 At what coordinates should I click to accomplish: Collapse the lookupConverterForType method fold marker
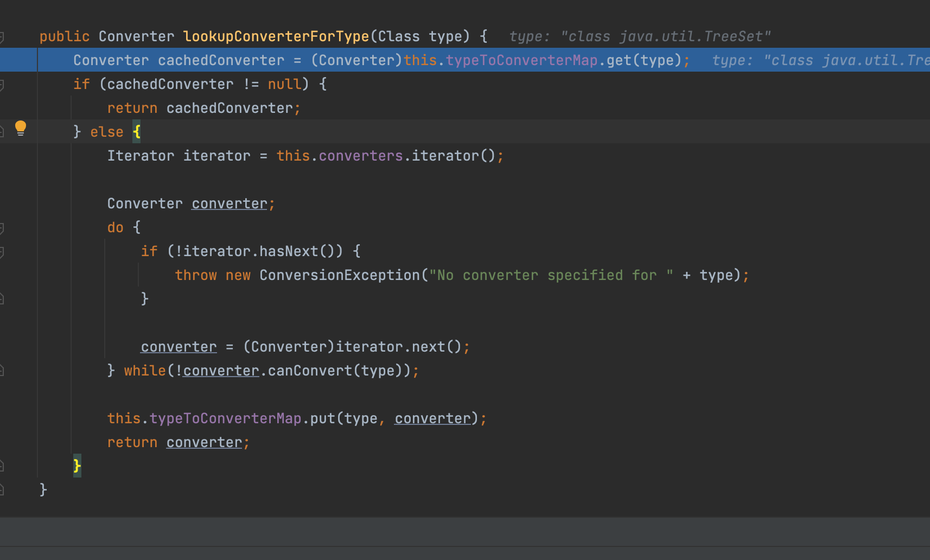[x=2, y=37]
